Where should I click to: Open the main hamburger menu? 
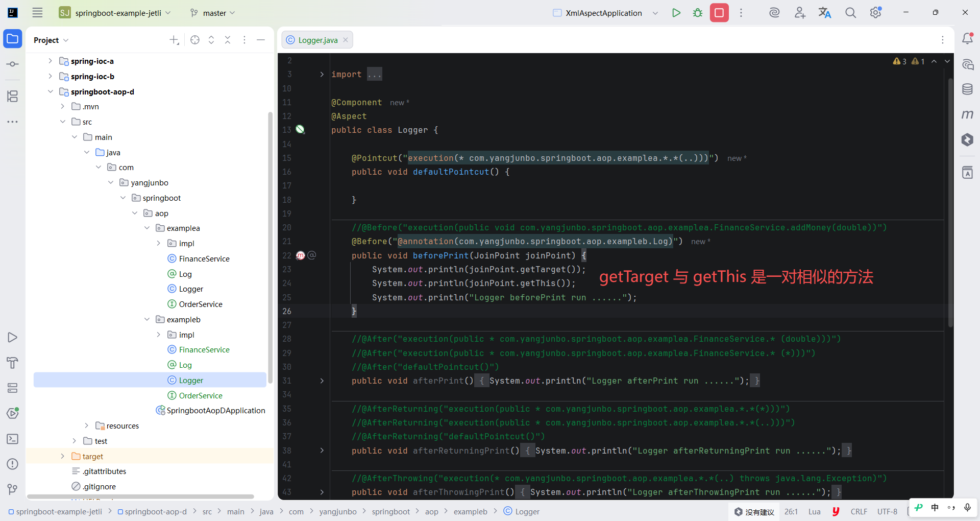[37, 13]
